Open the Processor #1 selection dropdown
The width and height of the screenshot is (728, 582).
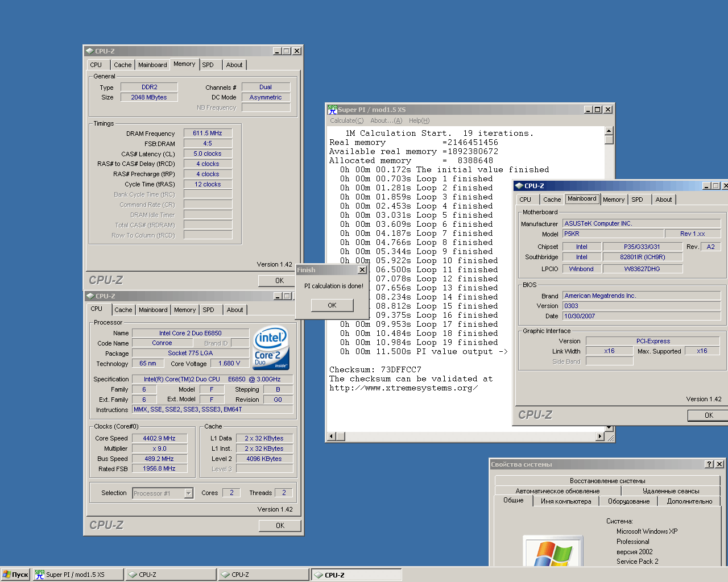pos(188,493)
